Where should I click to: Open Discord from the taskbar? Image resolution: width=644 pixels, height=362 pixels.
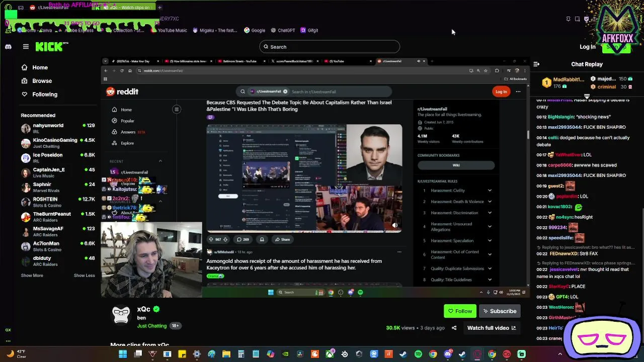click(448, 354)
